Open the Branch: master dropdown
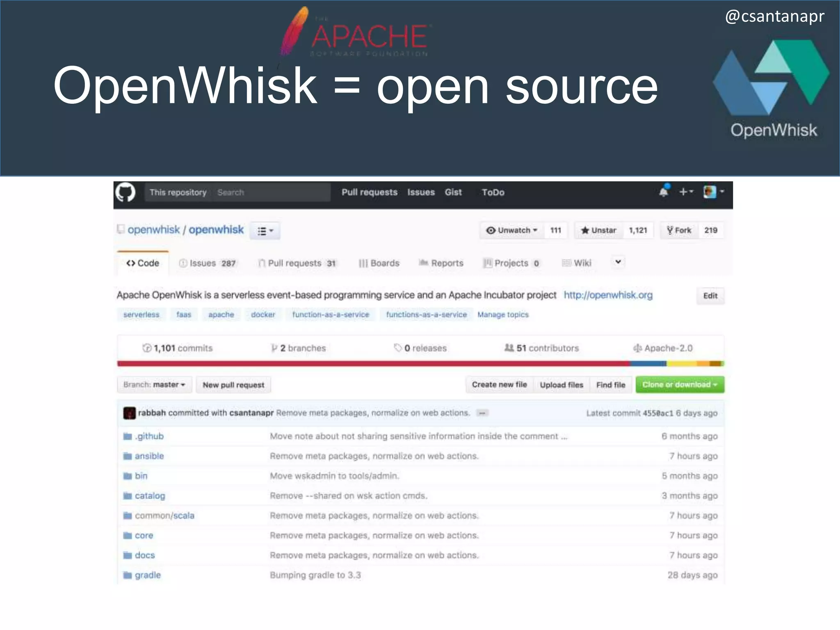The width and height of the screenshot is (840, 630). pos(154,385)
